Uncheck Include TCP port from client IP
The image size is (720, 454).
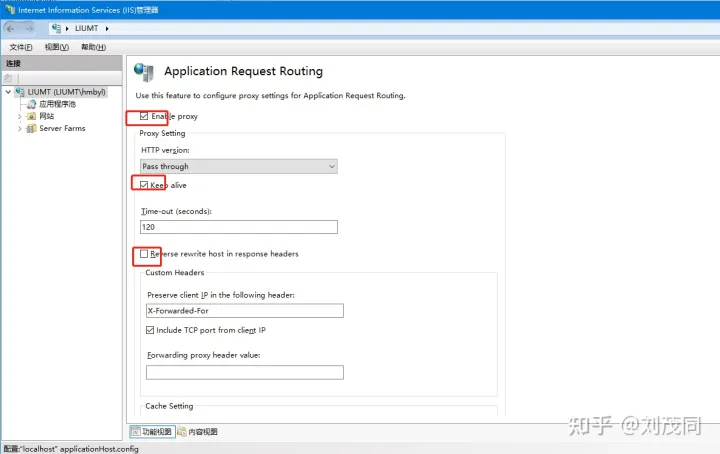click(150, 330)
